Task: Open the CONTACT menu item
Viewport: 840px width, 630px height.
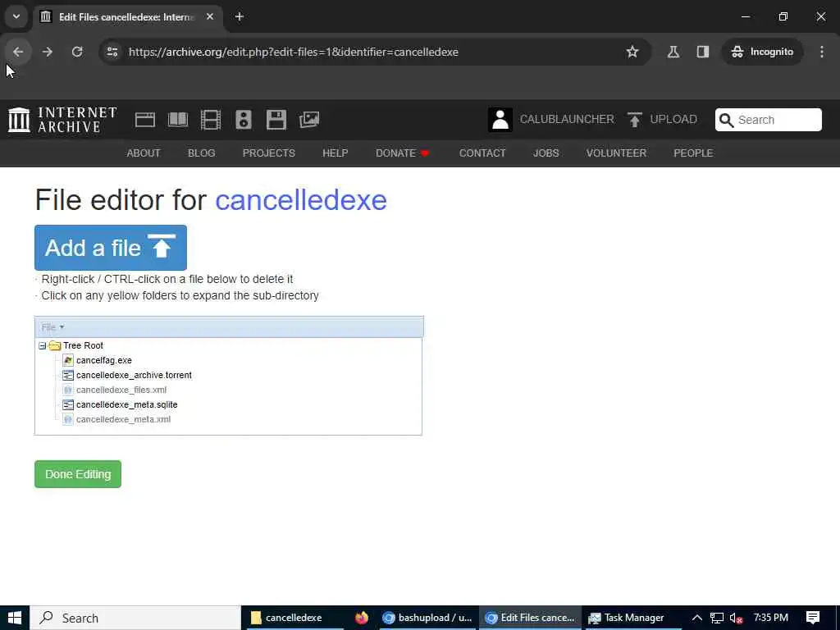Action: (482, 153)
